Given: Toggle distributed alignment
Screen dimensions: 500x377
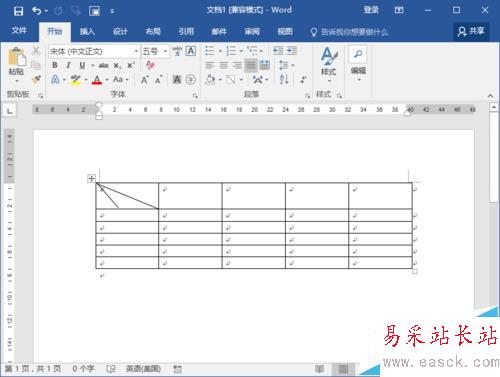Looking at the screenshot, I should 265,65.
